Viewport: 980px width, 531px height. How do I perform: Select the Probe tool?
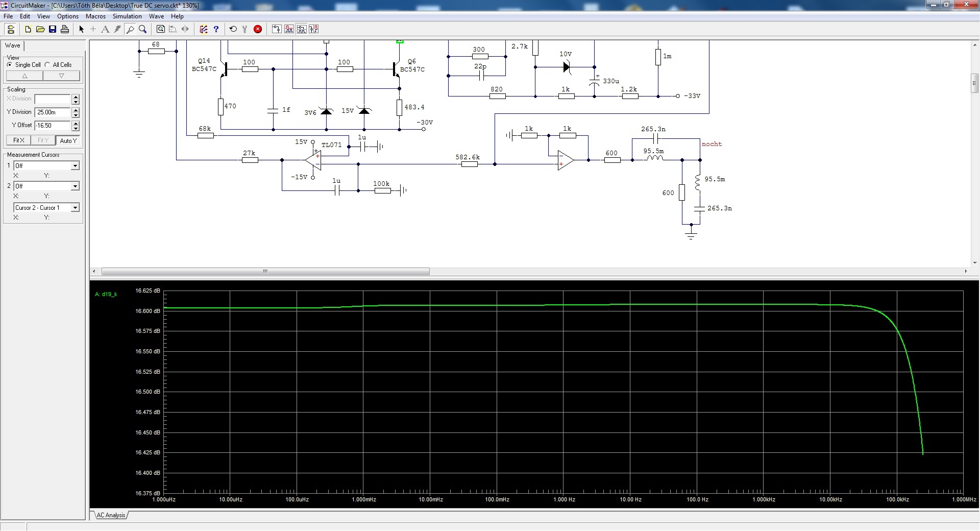[x=130, y=29]
